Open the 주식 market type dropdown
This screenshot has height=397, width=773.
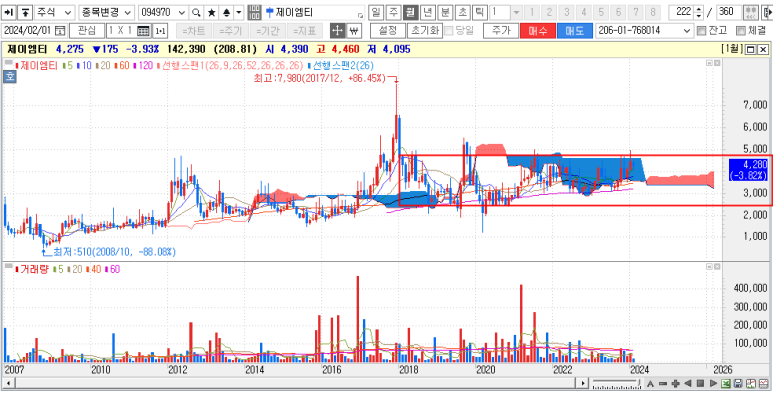click(68, 12)
